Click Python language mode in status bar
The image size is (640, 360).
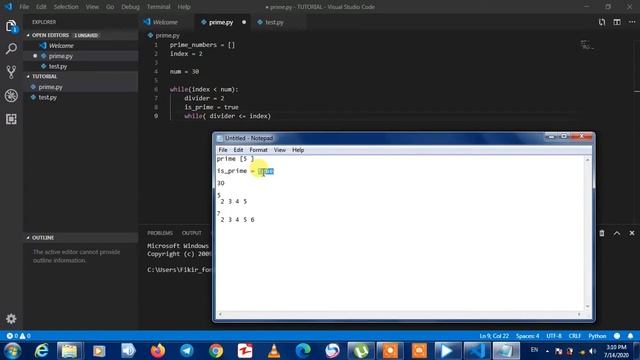pyautogui.click(x=597, y=336)
